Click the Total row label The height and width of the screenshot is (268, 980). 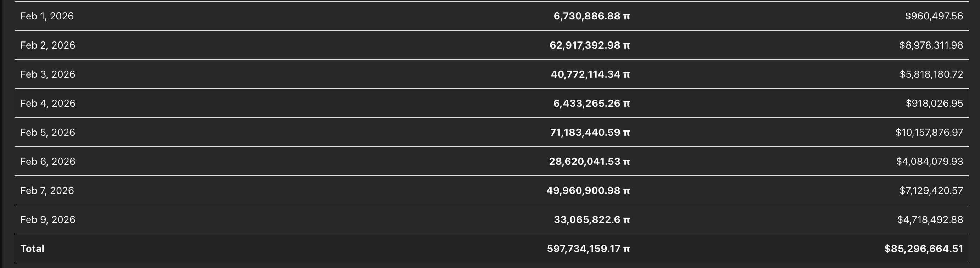32,249
